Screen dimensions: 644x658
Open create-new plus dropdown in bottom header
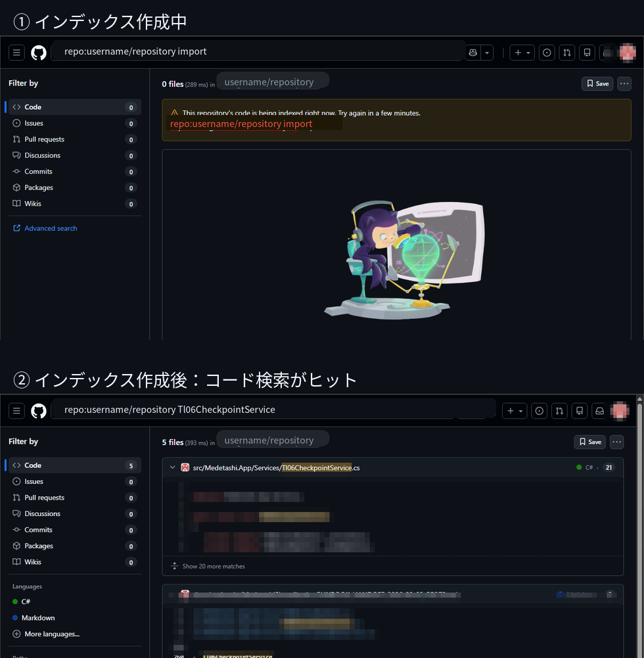pos(515,411)
